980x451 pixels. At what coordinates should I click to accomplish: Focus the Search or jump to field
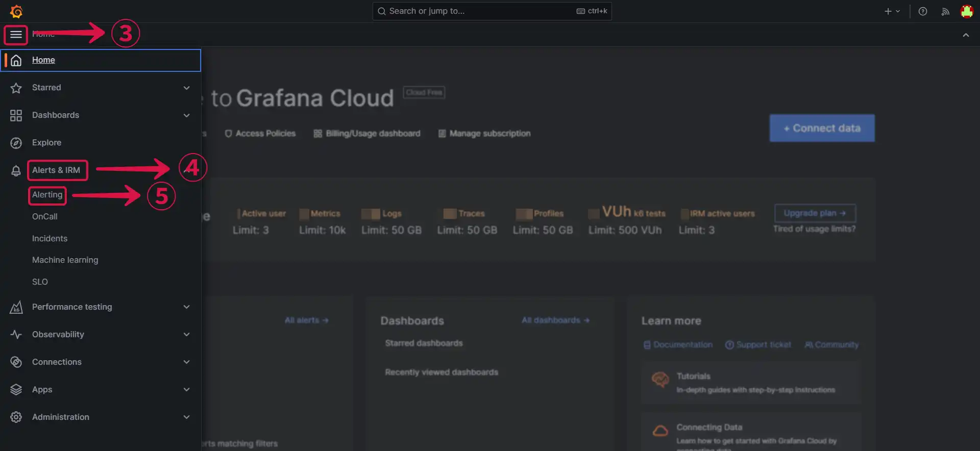pos(492,11)
